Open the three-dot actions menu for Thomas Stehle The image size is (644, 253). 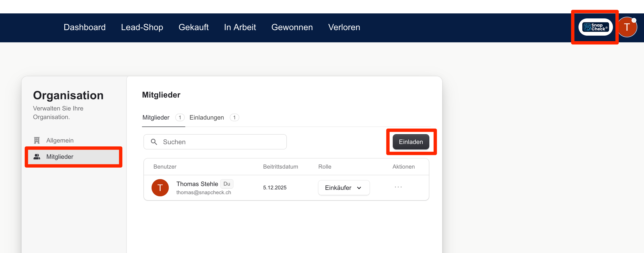pos(398,187)
